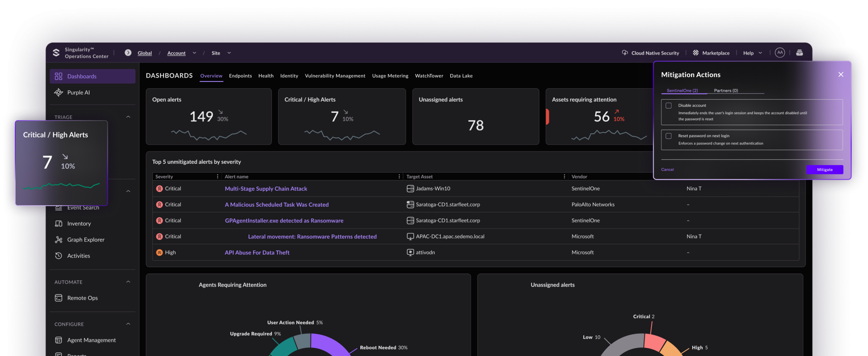
Task: Click the Dashboards grid icon in sidebar
Action: (58, 76)
